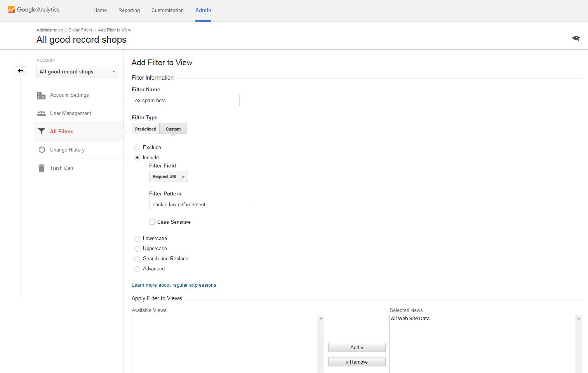The image size is (588, 373).
Task: Click the Selected views list scrollbar up arrow
Action: 579,319
